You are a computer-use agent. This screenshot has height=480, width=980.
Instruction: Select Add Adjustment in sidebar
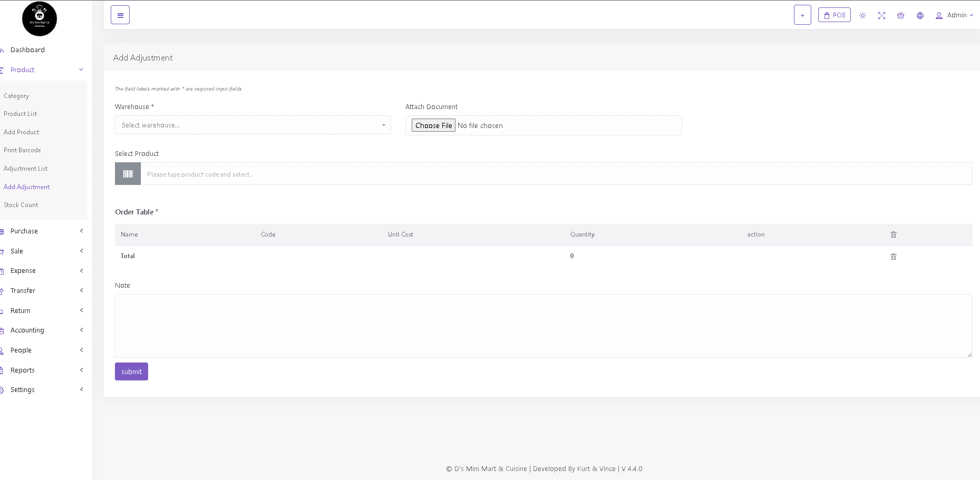[27, 187]
